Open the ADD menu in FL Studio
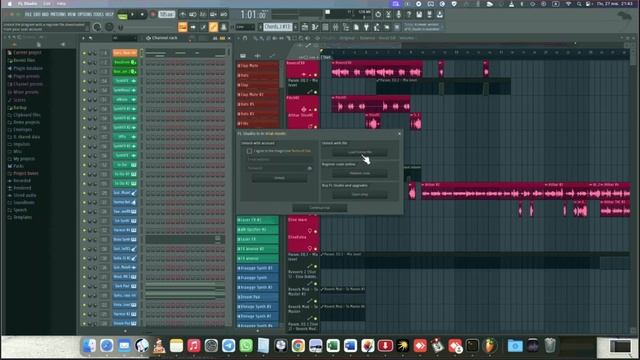Screen dimensions: 640x360 point(45,14)
